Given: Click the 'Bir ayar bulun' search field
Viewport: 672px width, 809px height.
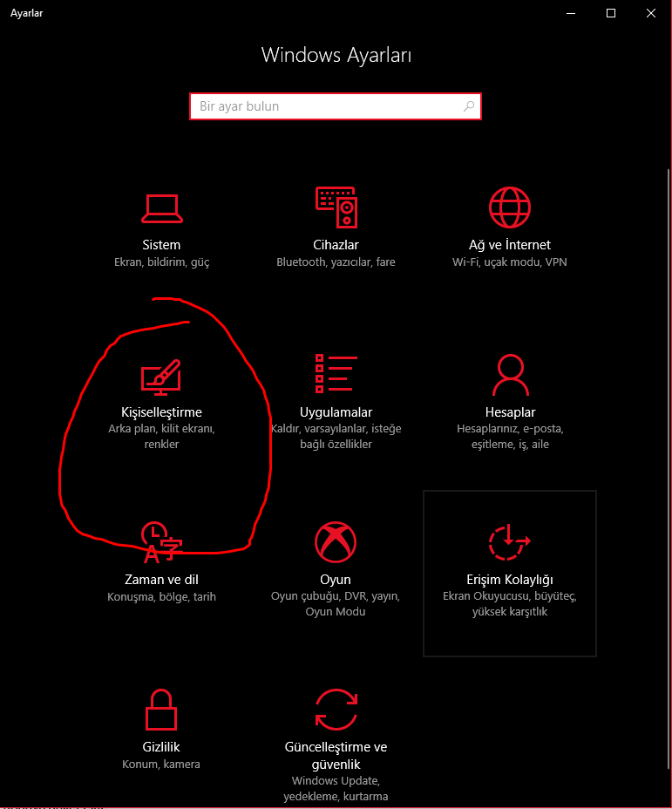Looking at the screenshot, I should pyautogui.click(x=336, y=106).
